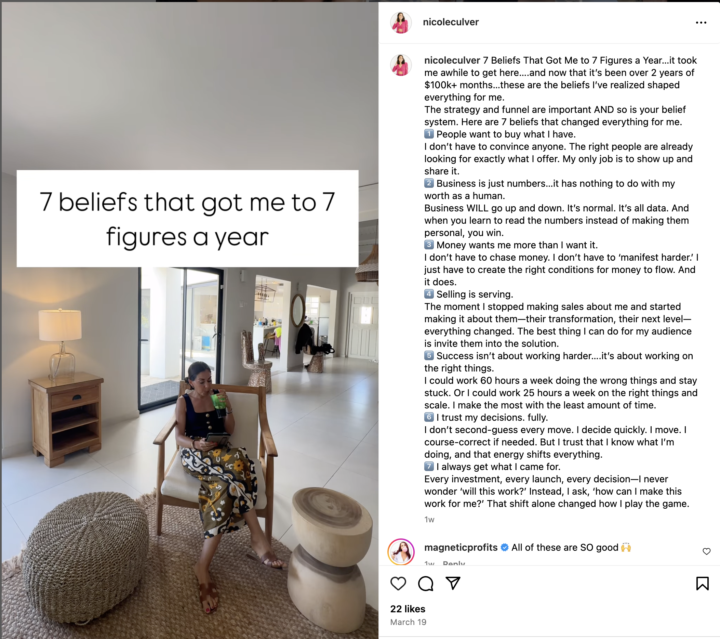Visit the magneticprofits commenter profile link

[x=461, y=547]
